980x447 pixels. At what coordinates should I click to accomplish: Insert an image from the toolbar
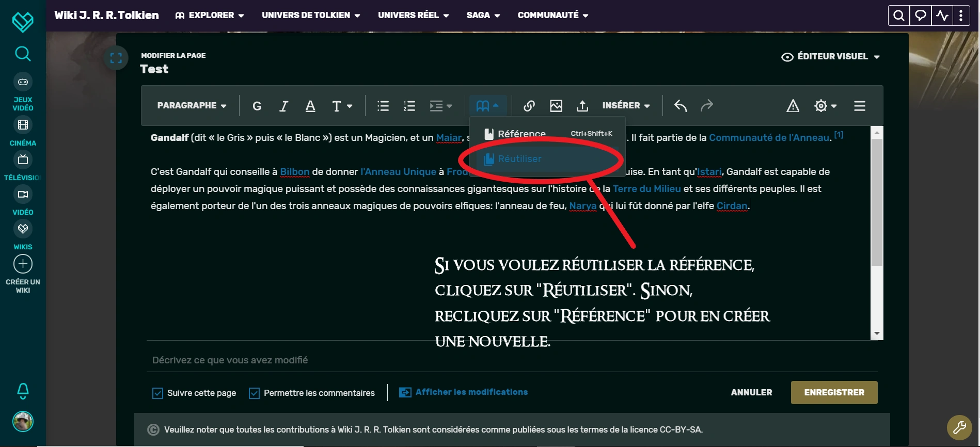point(556,106)
